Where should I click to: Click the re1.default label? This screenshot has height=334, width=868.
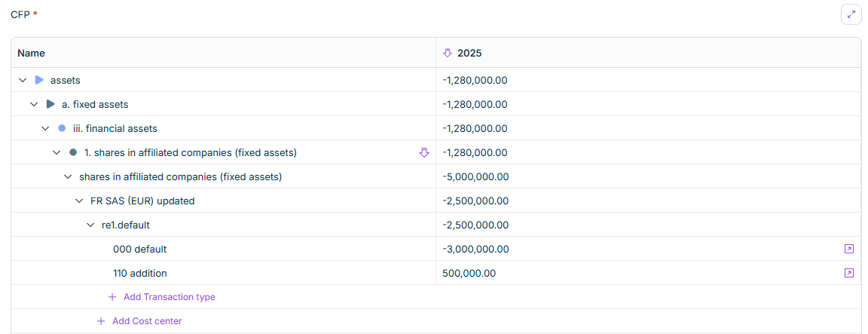click(x=126, y=225)
